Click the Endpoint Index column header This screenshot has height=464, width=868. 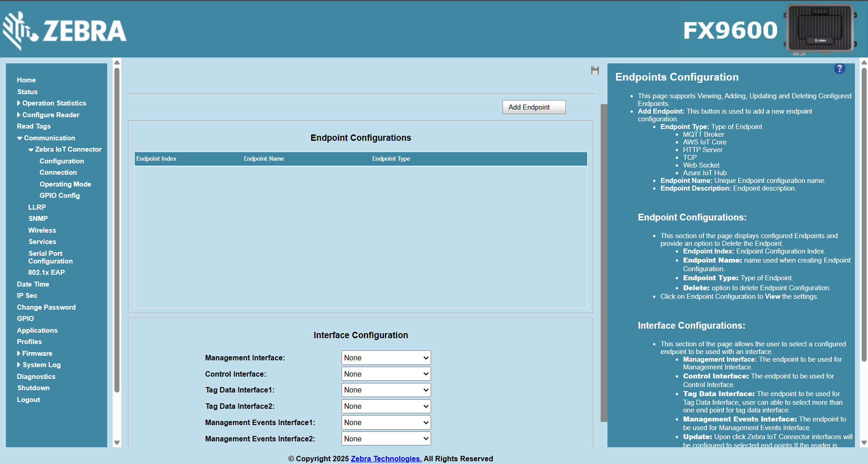pos(157,159)
